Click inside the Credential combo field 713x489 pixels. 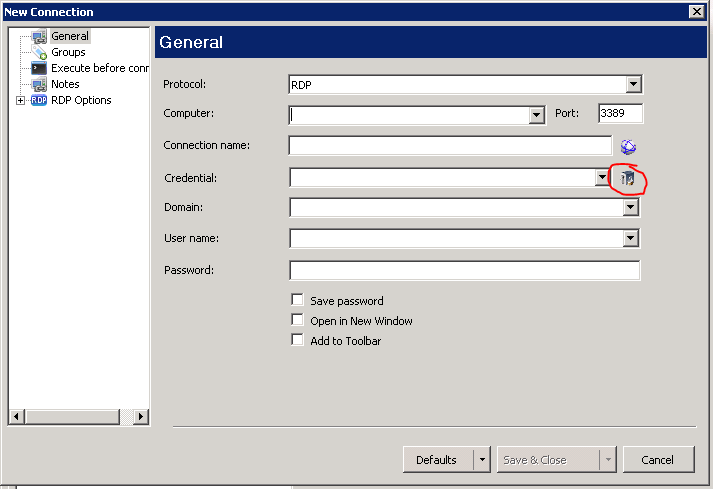(442, 177)
